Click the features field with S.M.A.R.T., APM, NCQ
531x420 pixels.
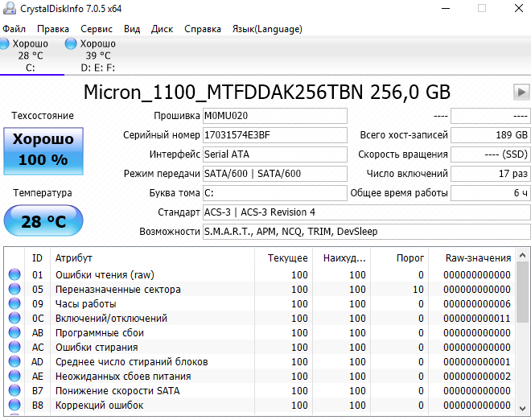[x=366, y=232]
